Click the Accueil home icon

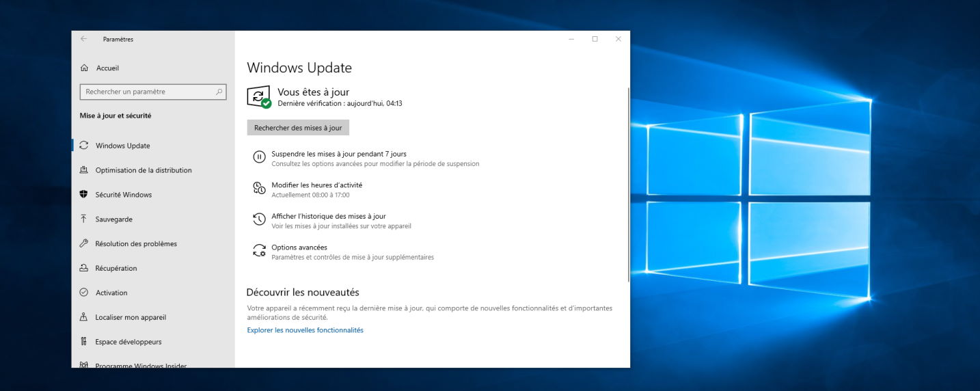(x=84, y=68)
